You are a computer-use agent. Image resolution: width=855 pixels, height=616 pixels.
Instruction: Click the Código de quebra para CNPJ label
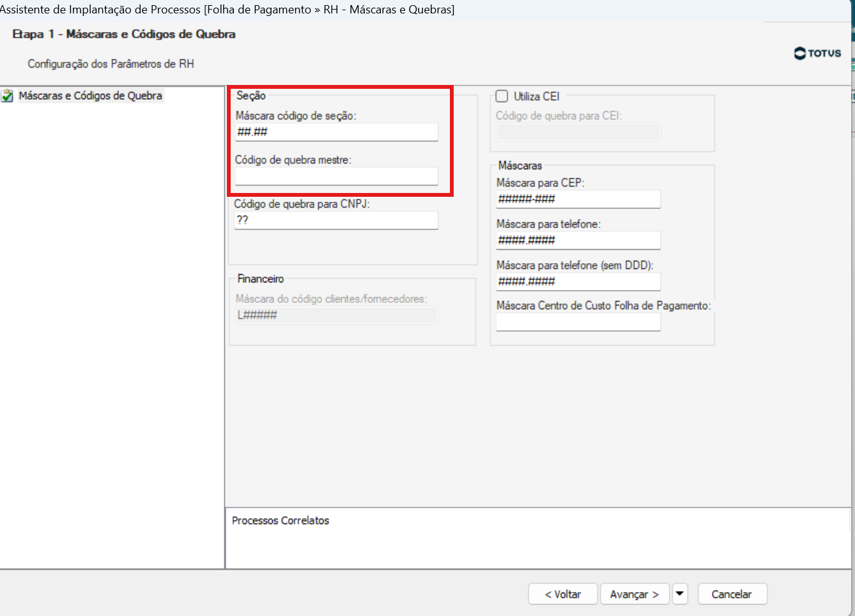tap(302, 204)
